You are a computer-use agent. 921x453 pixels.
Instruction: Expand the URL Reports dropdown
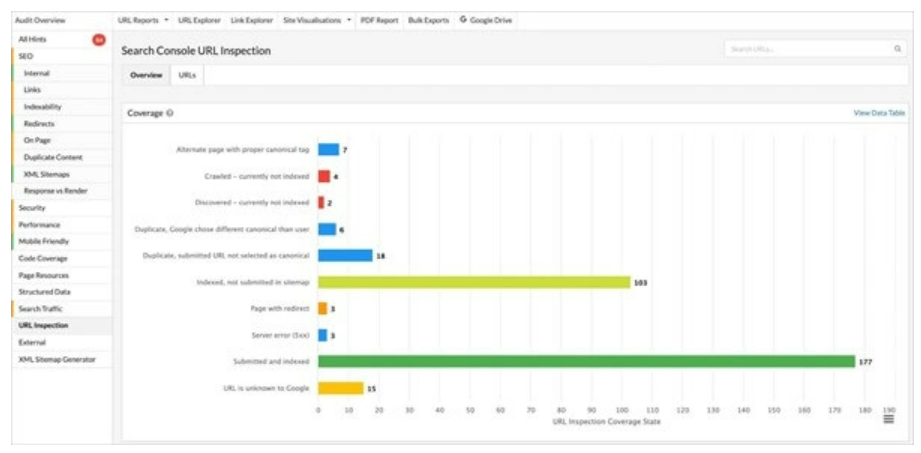pyautogui.click(x=143, y=20)
